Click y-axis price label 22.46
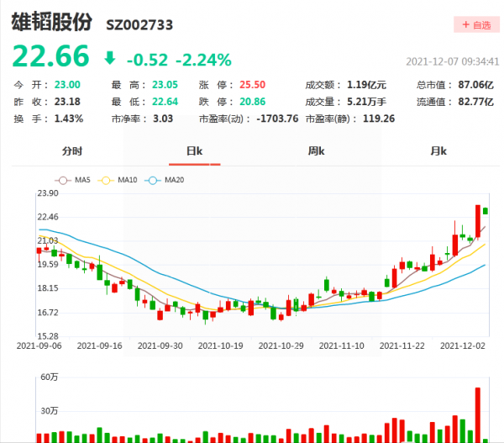Screen dimensions: 504x443 pos(48,217)
